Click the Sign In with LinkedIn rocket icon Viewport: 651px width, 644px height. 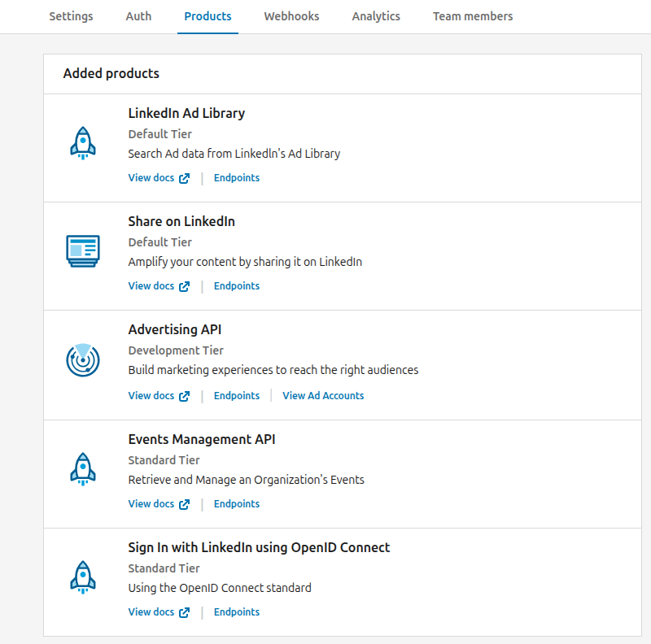coord(83,577)
